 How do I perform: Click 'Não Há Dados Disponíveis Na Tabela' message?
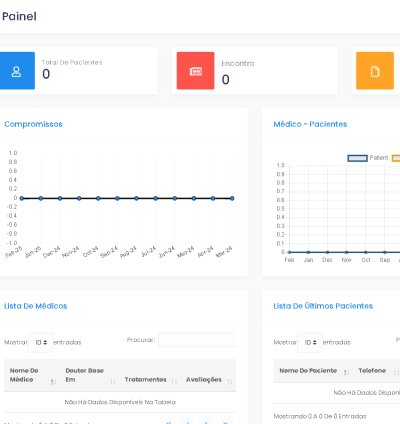(120, 402)
